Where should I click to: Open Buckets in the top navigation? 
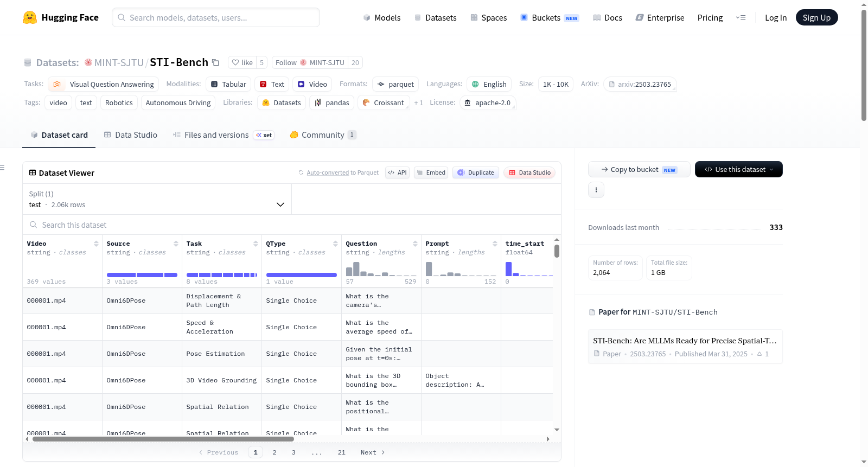[x=549, y=18]
